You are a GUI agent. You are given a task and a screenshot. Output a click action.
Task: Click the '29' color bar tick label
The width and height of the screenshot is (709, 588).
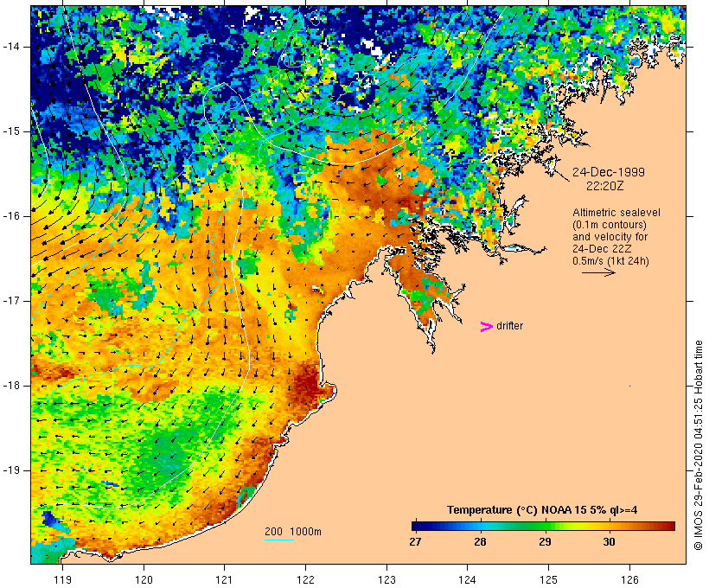point(545,541)
